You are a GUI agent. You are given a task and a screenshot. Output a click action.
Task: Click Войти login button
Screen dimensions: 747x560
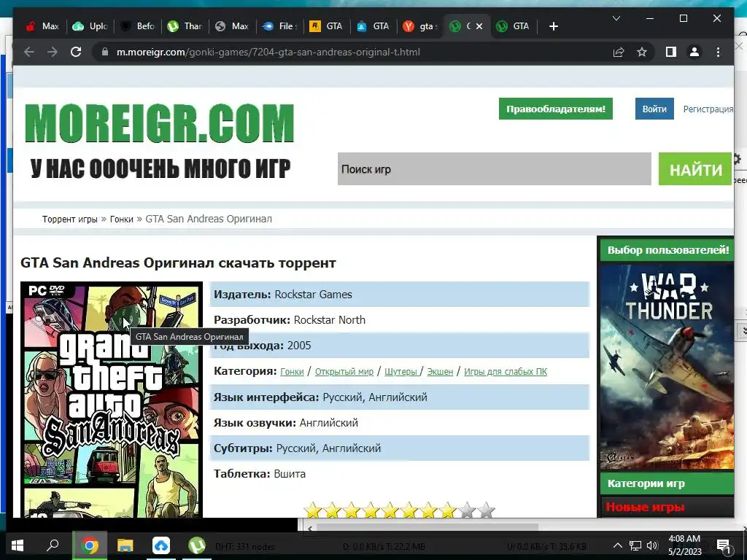click(654, 109)
